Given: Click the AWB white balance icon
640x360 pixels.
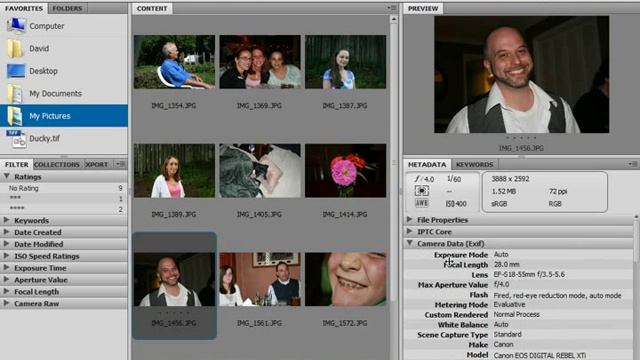Looking at the screenshot, I should tap(422, 203).
